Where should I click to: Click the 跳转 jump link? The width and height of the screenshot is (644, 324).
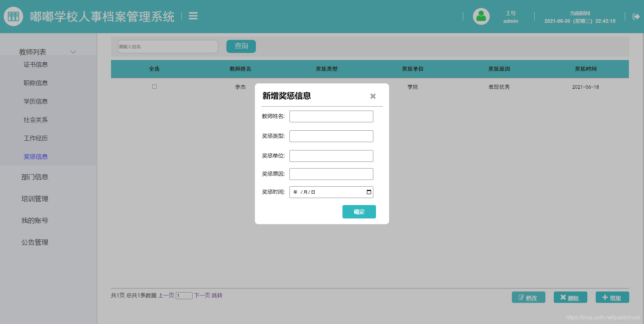(x=217, y=295)
